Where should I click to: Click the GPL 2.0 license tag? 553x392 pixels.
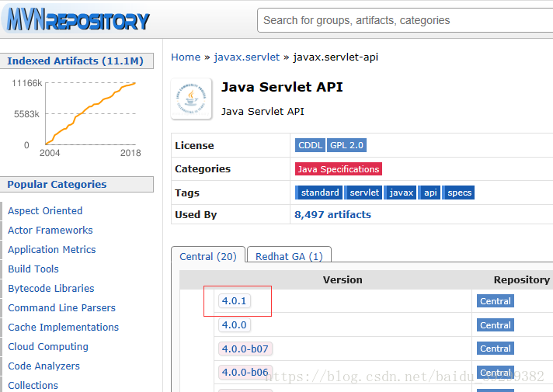coord(346,145)
